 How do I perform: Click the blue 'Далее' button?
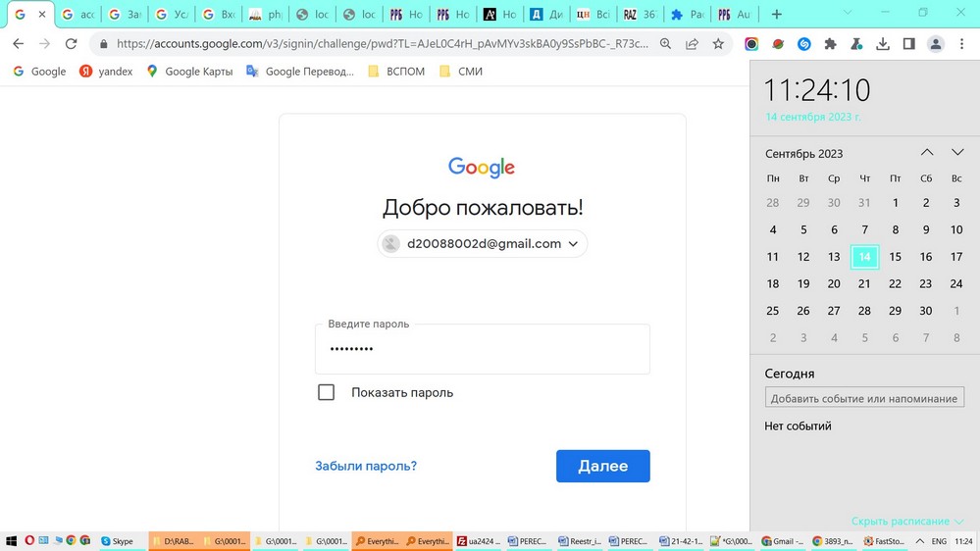[603, 466]
